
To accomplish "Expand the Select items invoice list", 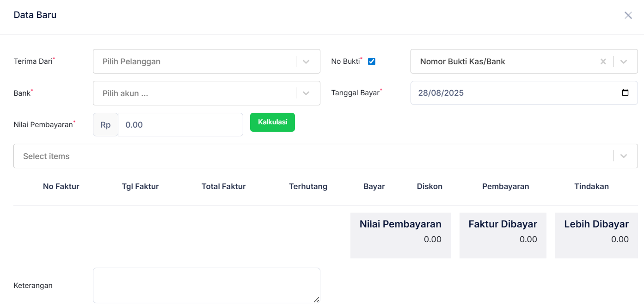I will coord(623,156).
